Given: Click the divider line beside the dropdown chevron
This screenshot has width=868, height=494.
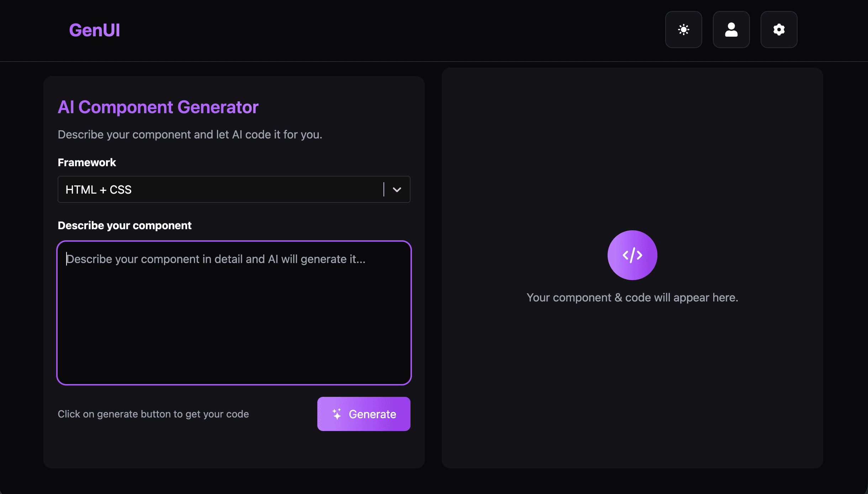Looking at the screenshot, I should (384, 189).
